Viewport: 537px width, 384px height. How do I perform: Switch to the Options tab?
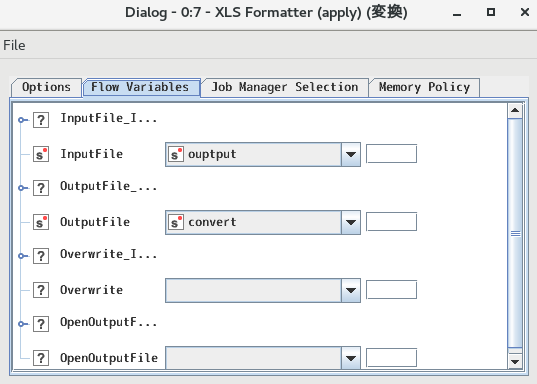46,87
